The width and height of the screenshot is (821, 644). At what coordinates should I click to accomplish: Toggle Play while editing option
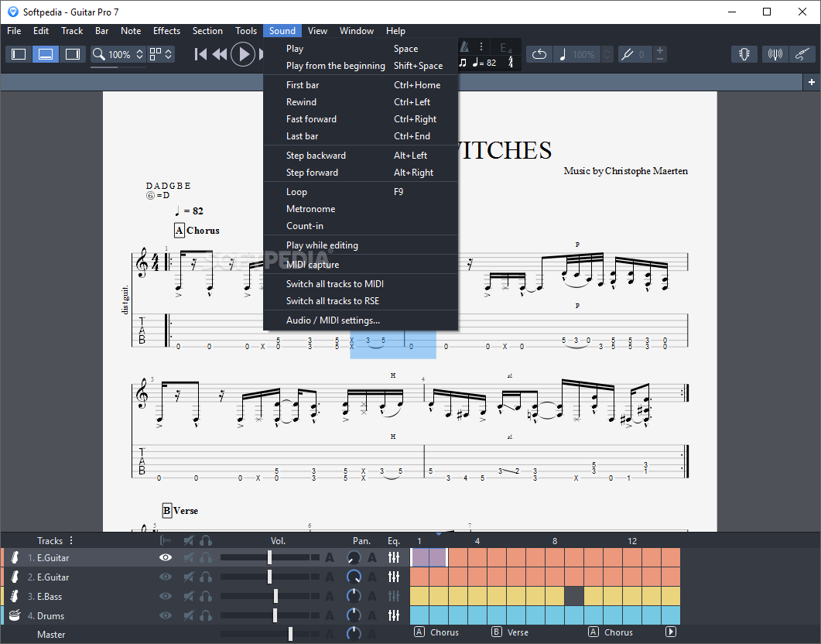tap(361, 245)
